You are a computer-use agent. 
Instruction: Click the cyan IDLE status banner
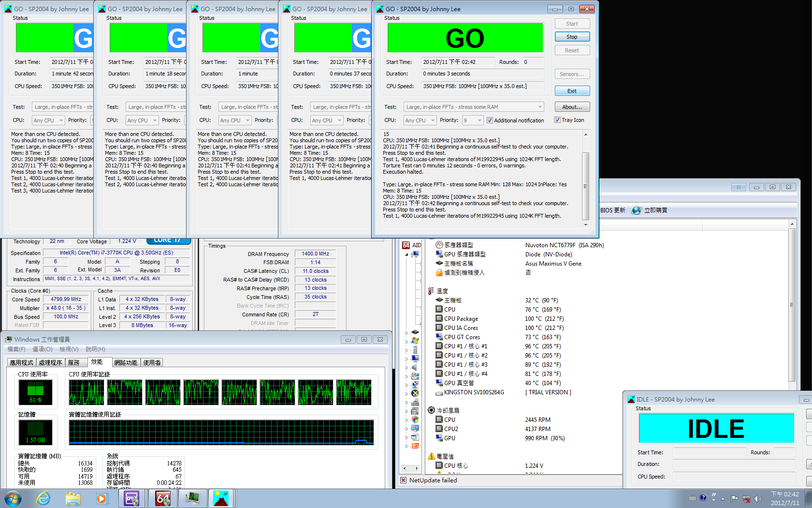coord(716,429)
